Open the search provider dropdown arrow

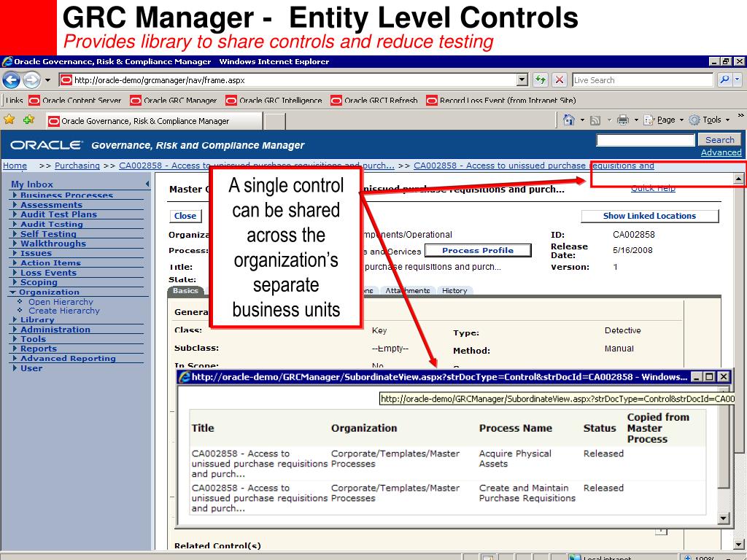tap(738, 80)
